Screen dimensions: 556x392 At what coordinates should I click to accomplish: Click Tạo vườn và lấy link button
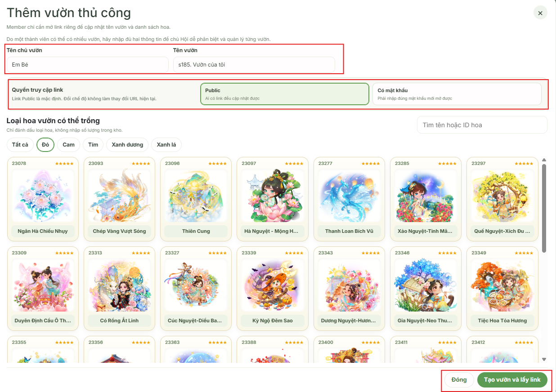(x=512, y=380)
